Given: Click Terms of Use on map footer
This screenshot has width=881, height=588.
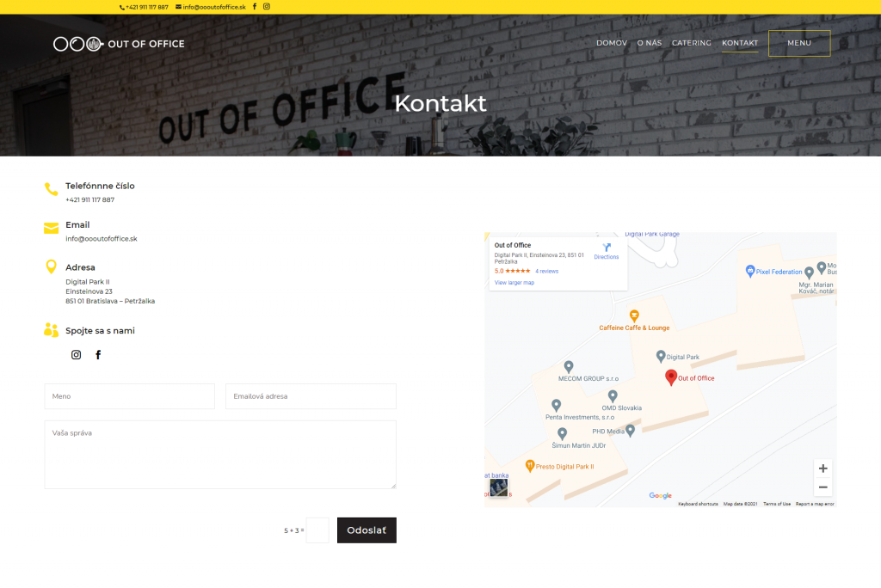Looking at the screenshot, I should 777,504.
